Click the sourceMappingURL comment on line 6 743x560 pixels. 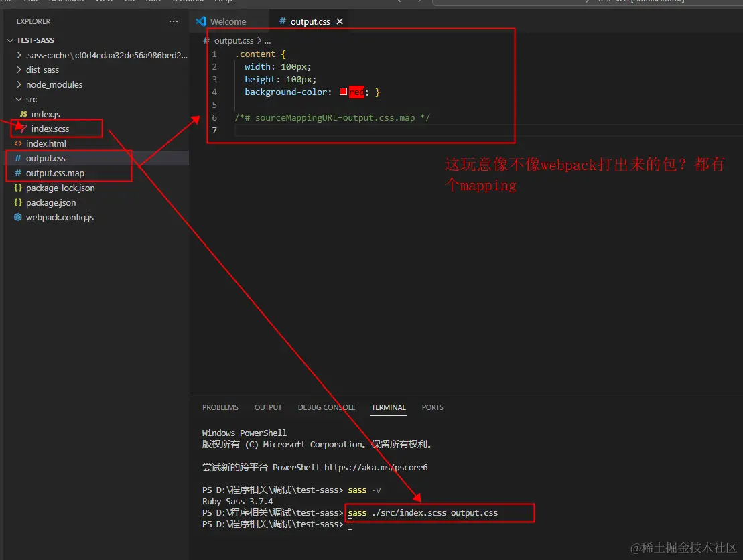coord(332,117)
